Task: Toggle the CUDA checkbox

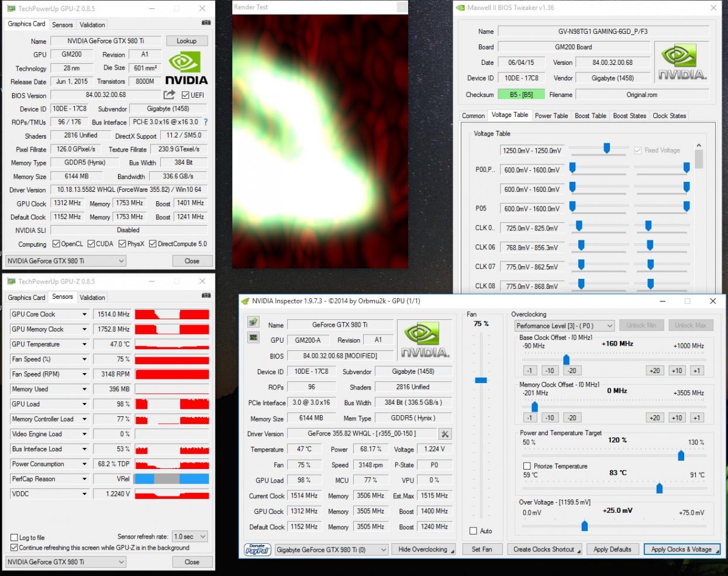Action: [x=91, y=244]
